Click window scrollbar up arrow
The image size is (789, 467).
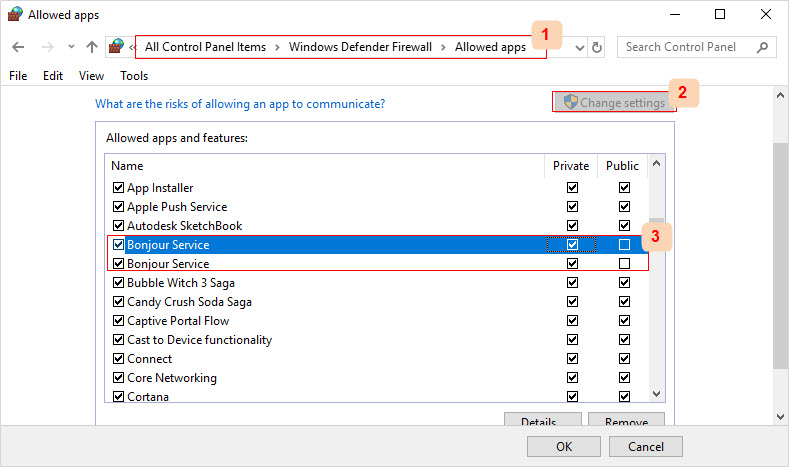780,95
